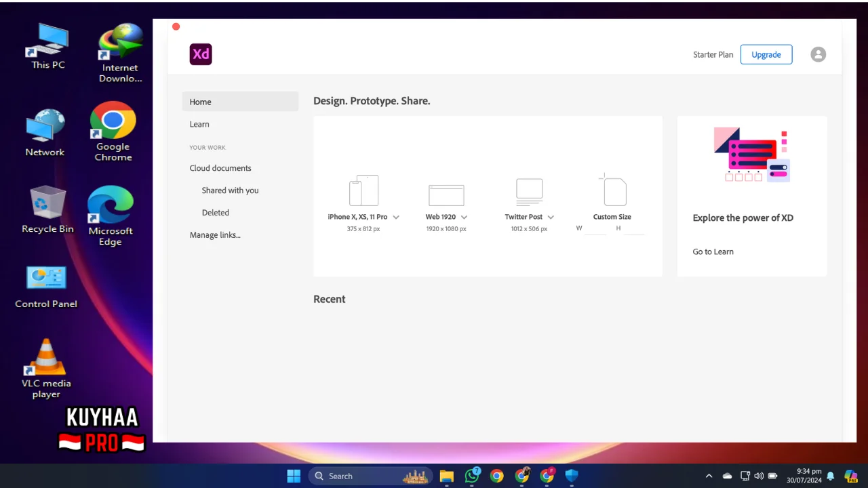Click the battery tray icon
This screenshot has width=868, height=488.
pyautogui.click(x=772, y=476)
